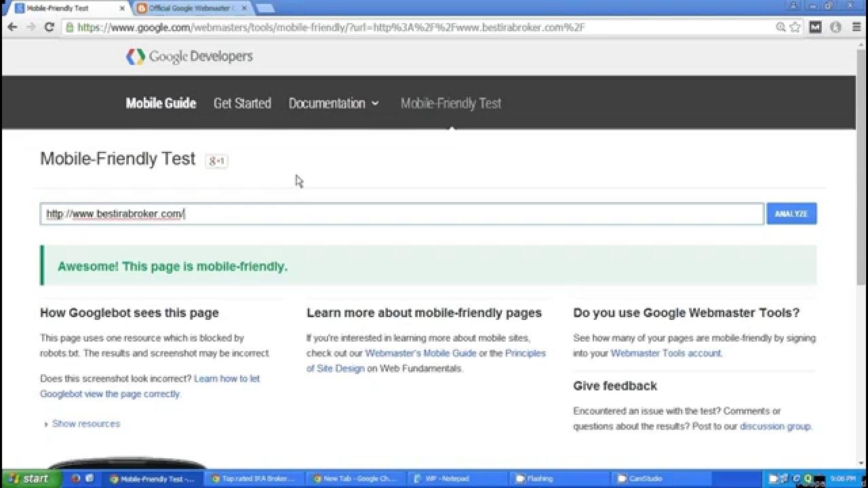Switch to CamStudio taskbar window

coord(660,479)
